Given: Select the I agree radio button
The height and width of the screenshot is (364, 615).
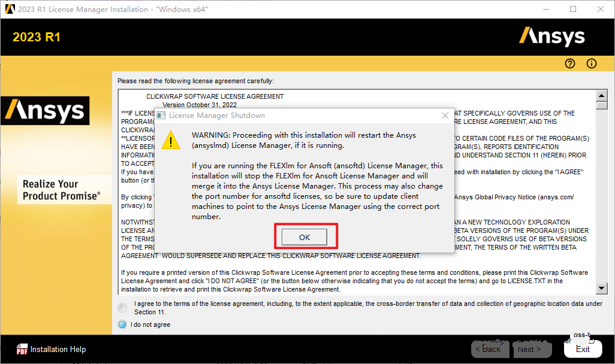Looking at the screenshot, I should 122,308.
